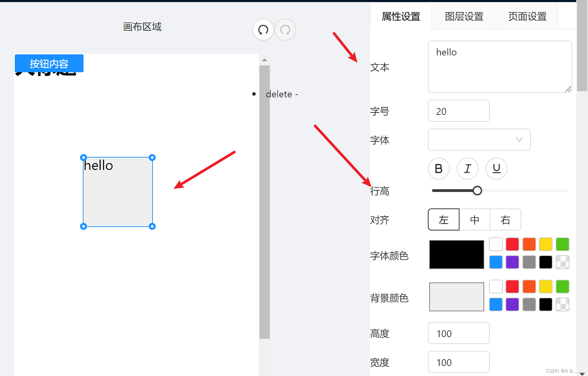Open the 字体 font dropdown
588x376 pixels.
point(479,140)
